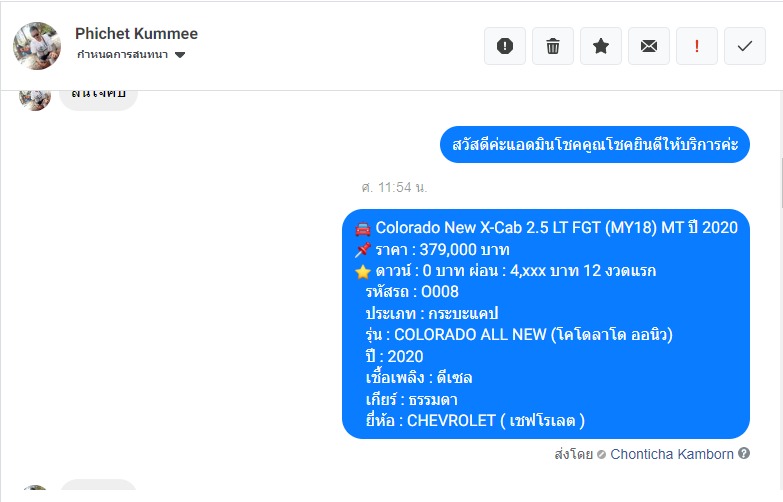Mark conversation done with checkmark icon

[745, 46]
